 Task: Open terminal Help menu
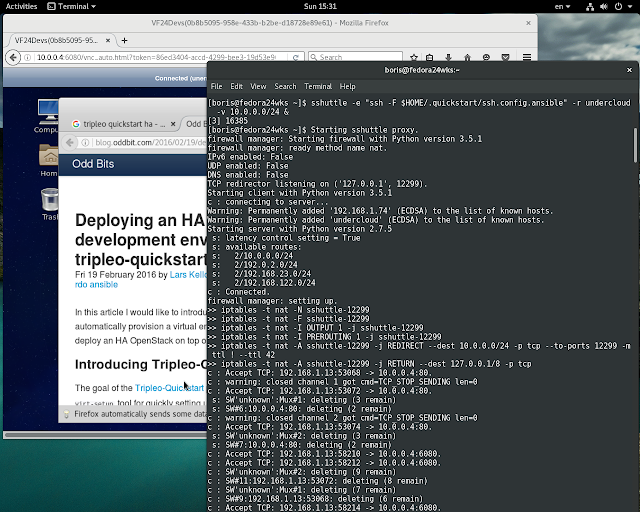point(348,87)
